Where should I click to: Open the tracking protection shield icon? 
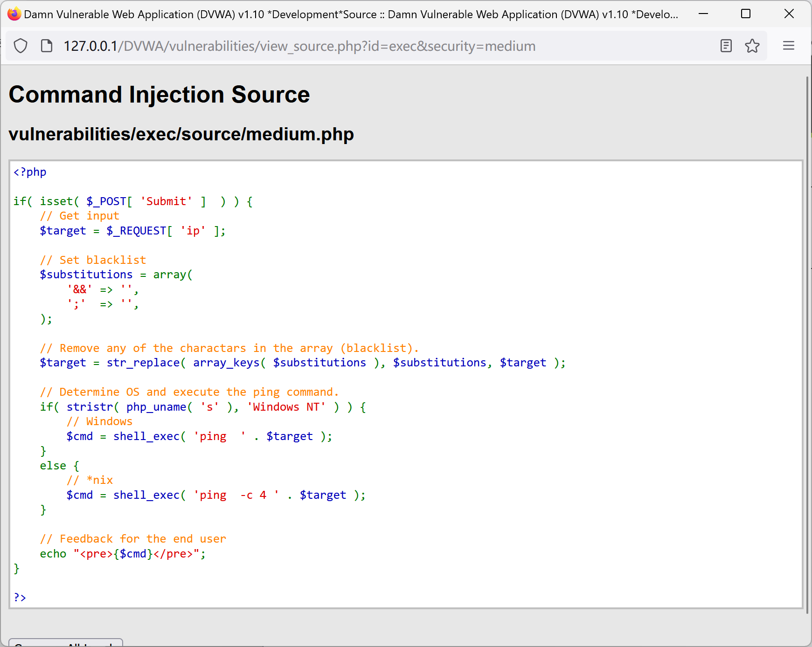pyautogui.click(x=21, y=46)
